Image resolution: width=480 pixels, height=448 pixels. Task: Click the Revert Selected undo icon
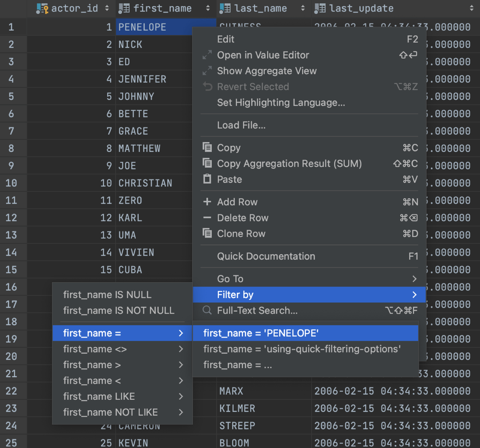pos(208,87)
